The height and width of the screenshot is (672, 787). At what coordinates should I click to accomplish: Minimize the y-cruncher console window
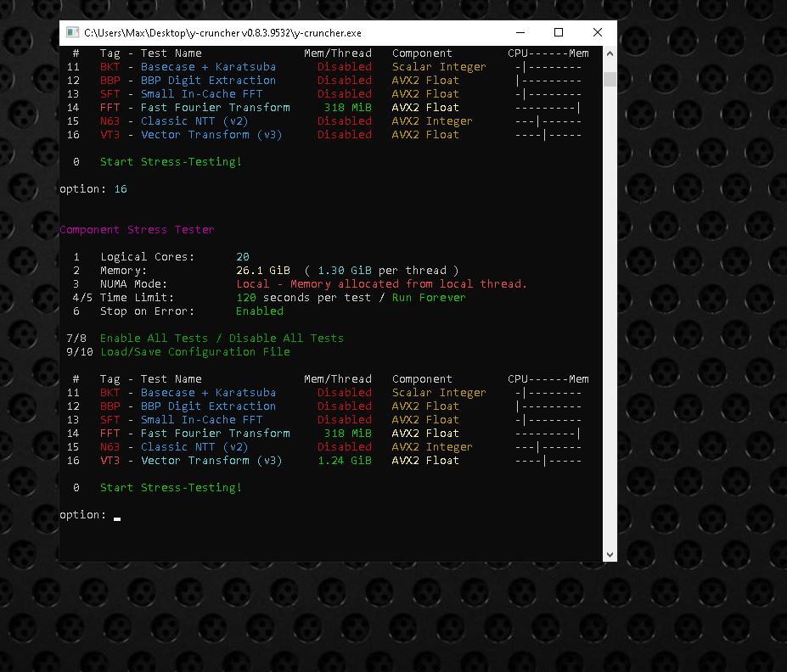(x=520, y=32)
